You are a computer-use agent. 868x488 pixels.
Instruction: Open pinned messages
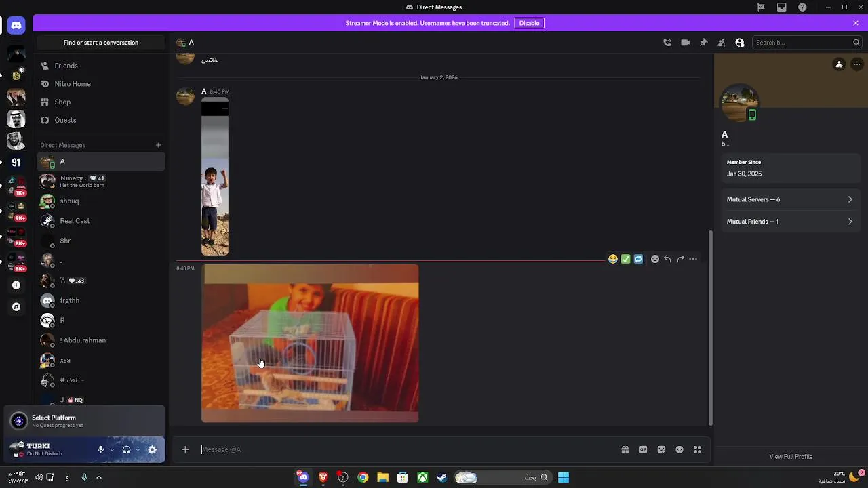704,43
